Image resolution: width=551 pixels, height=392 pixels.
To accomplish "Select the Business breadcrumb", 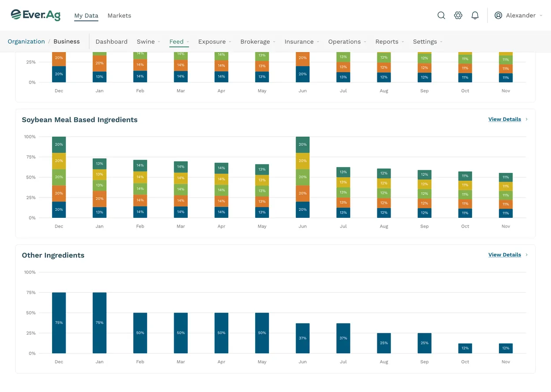I will [x=67, y=41].
